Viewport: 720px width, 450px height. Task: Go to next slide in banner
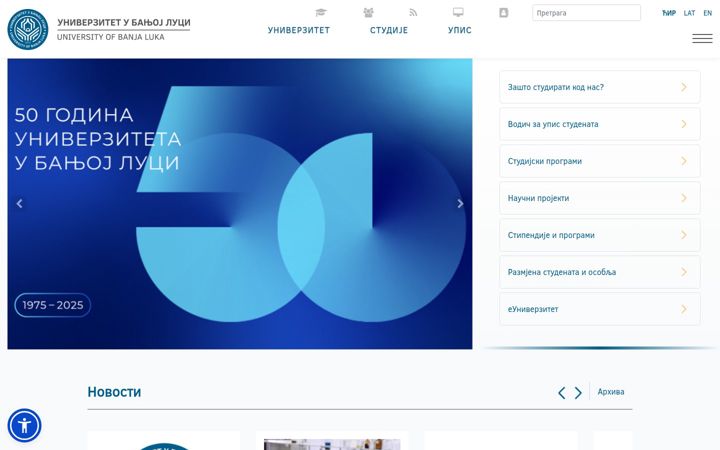pos(460,203)
